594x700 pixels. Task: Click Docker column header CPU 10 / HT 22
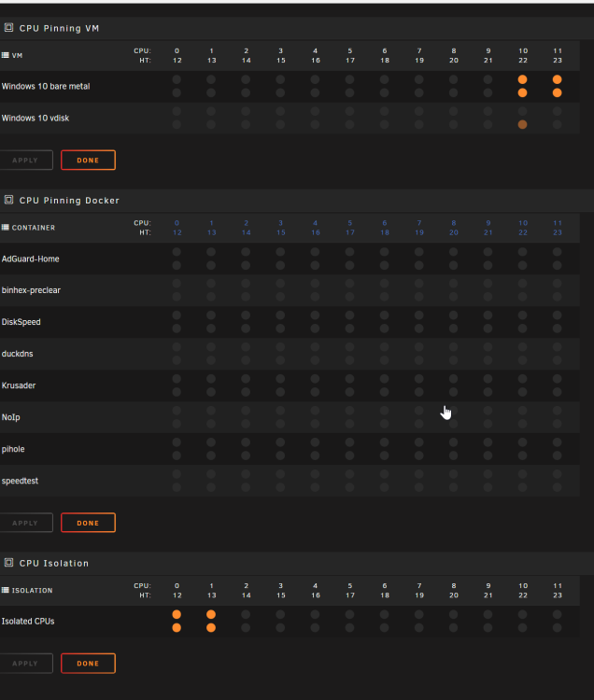(x=522, y=228)
